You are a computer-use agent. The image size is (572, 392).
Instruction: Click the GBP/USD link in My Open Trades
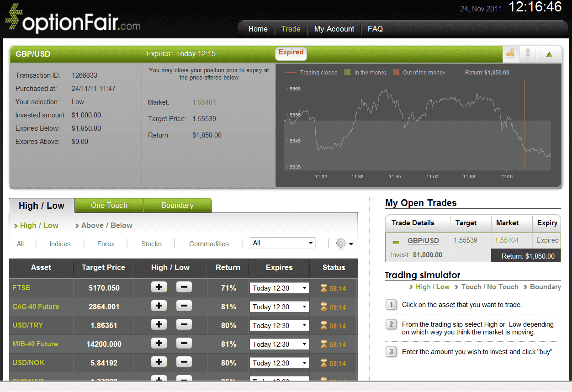423,240
